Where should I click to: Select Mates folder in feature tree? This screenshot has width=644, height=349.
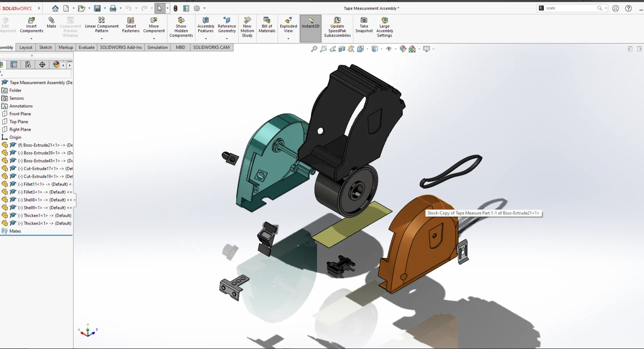coord(15,231)
